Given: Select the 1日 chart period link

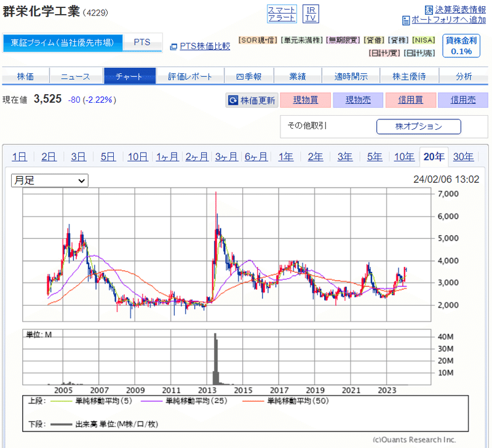Looking at the screenshot, I should pyautogui.click(x=19, y=157).
